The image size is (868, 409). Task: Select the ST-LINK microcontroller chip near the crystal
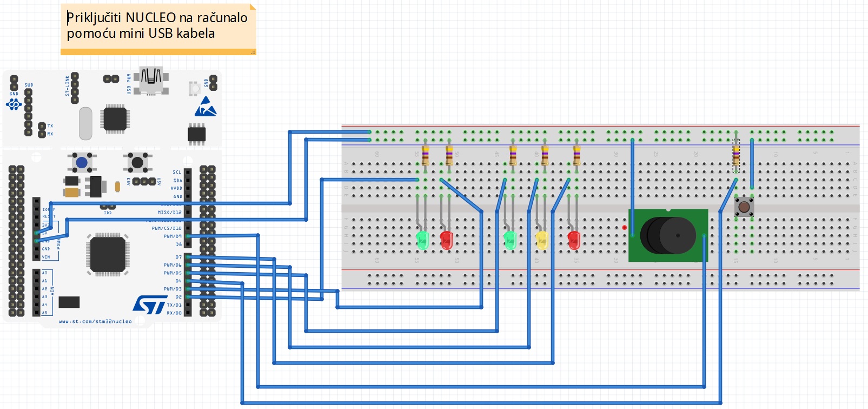point(115,119)
